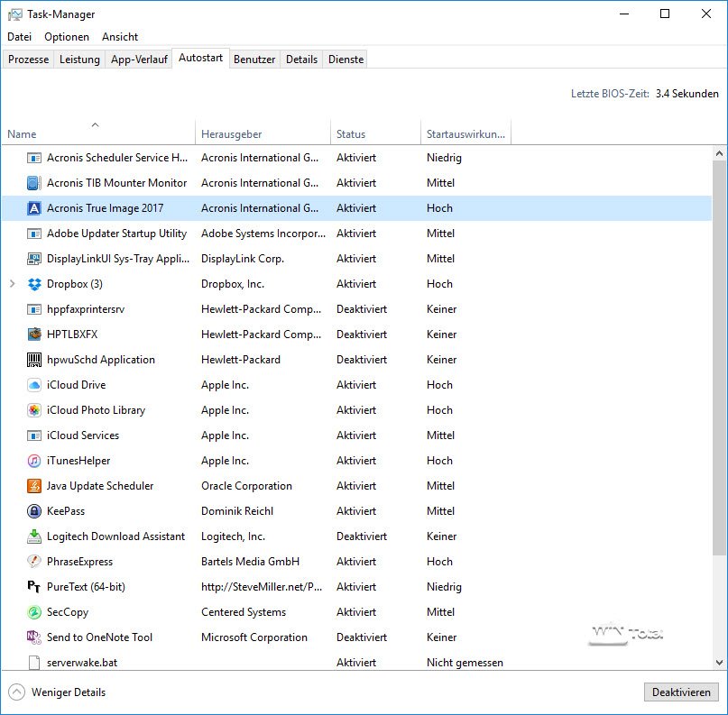
Task: Sort by the Name column header
Action: click(x=22, y=134)
